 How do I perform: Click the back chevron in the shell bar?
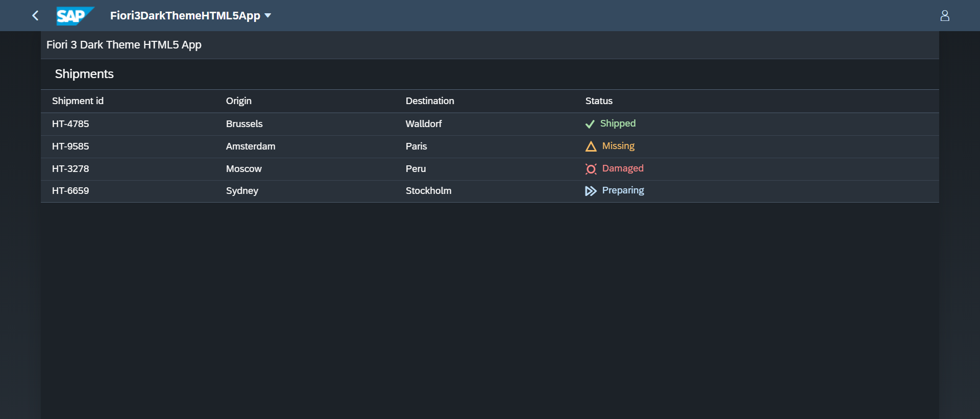click(35, 15)
